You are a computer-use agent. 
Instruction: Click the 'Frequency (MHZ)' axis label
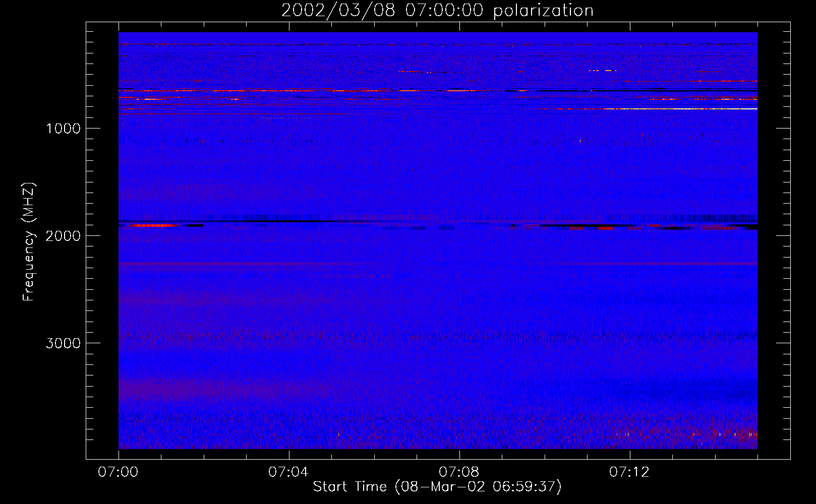[x=29, y=242]
